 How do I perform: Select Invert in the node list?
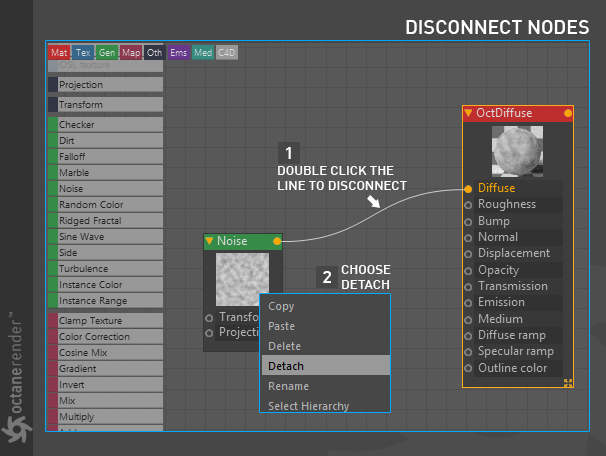106,385
